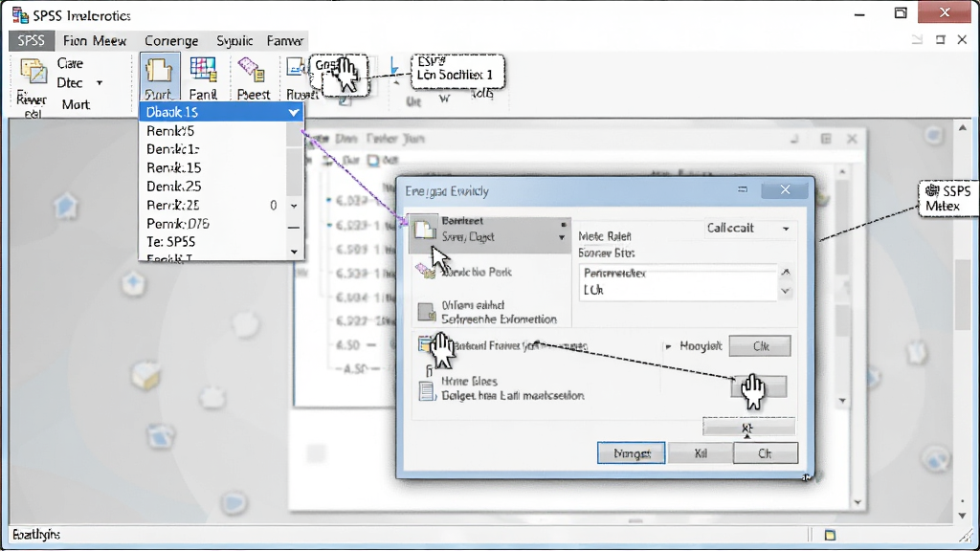This screenshot has width=980, height=551.
Task: Click the ribbon restore icon under the title bar
Action: coord(940,40)
